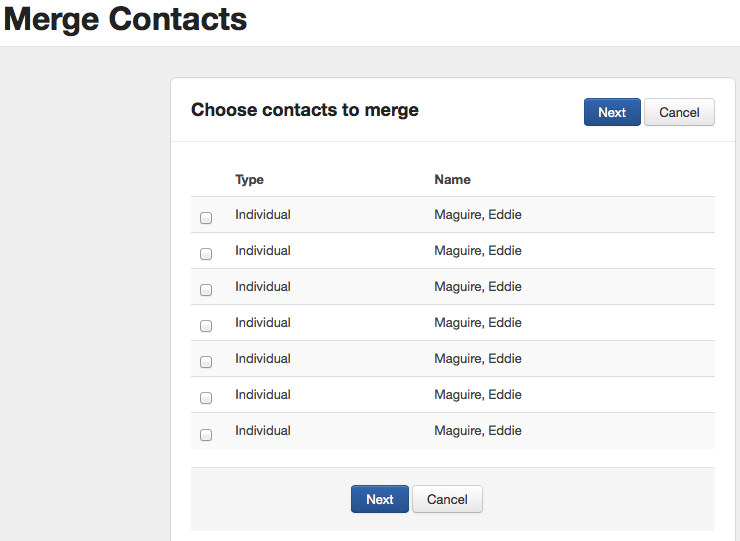The image size is (740, 541).
Task: Click 'Individual' type in the sixth row
Action: point(263,395)
